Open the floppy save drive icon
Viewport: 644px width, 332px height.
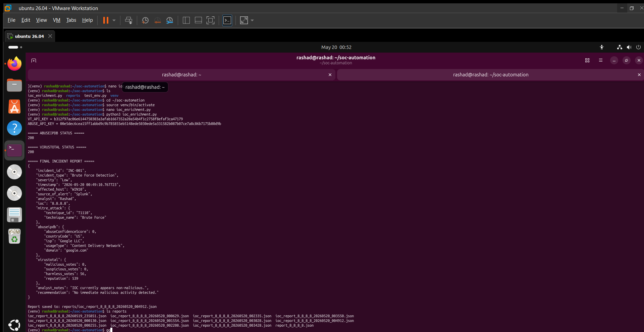point(14,215)
